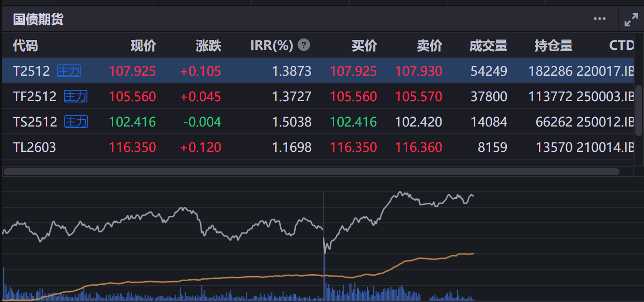Click CTD bond 210014.IB

pos(605,147)
